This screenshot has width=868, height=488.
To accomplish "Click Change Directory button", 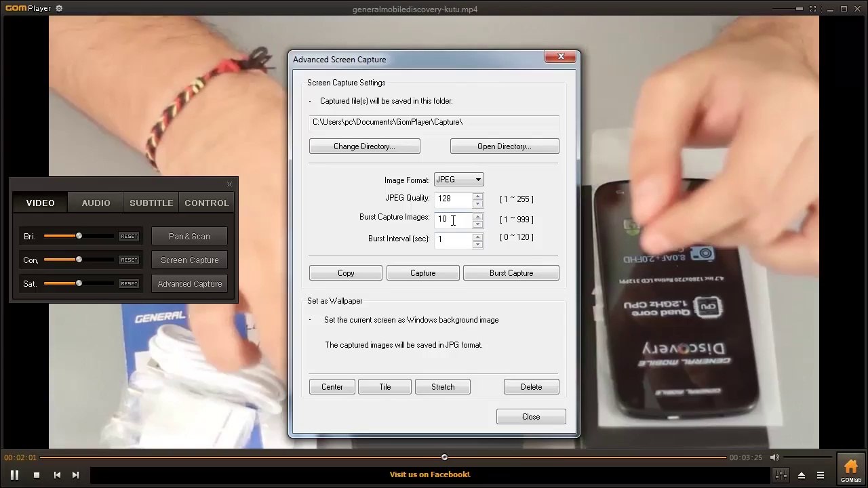I will point(364,146).
